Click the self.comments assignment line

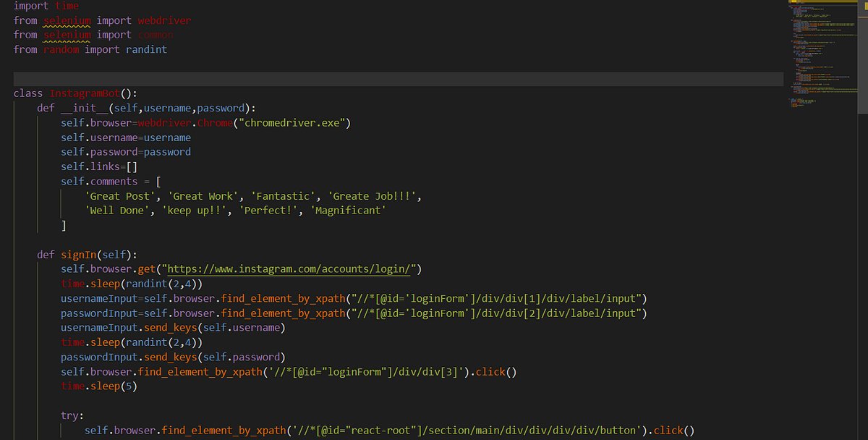tap(111, 182)
